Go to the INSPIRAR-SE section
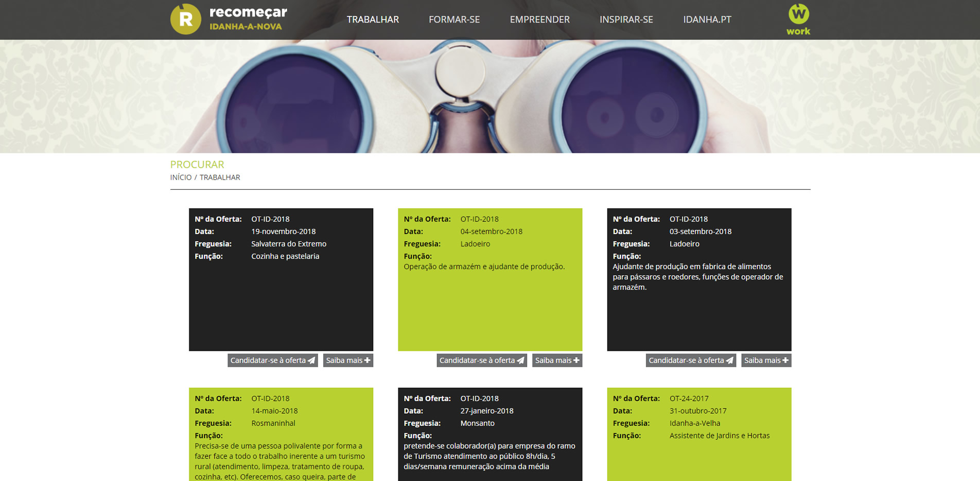The height and width of the screenshot is (481, 980). point(626,20)
